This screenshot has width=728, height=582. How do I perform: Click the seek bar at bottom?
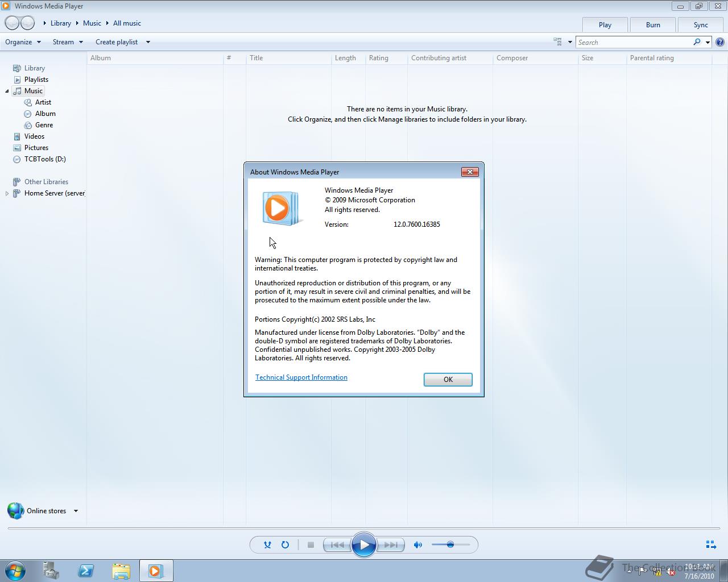coord(363,528)
